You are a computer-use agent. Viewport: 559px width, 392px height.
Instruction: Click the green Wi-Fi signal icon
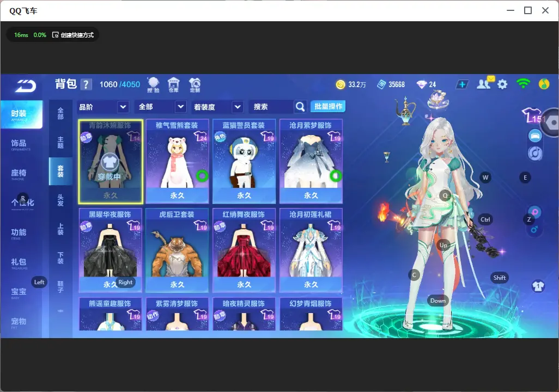tap(523, 84)
